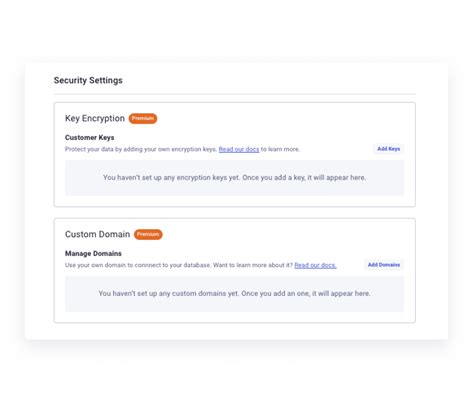Viewport: 474px width, 402px height.
Task: Select the Customer Keys subheading
Action: pyautogui.click(x=89, y=138)
